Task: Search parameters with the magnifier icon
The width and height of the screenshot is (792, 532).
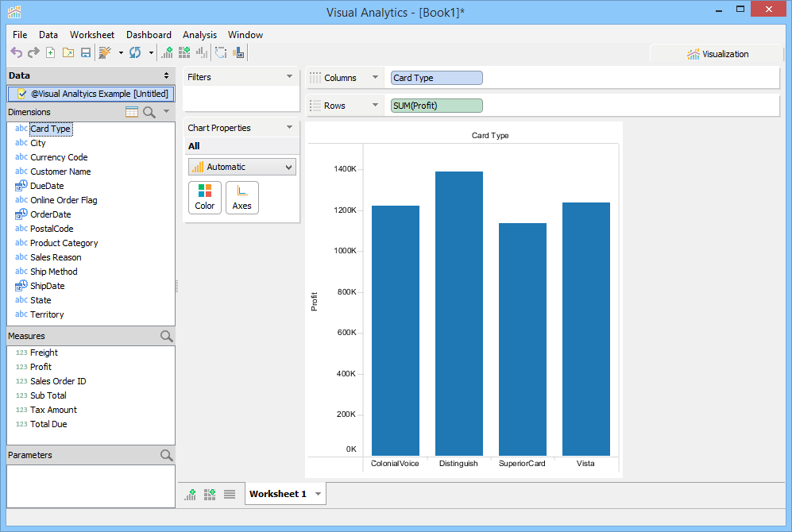Action: pyautogui.click(x=166, y=455)
